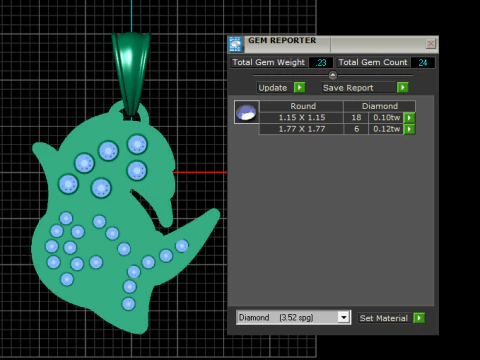Collapse panel using round arrow handle
Screen dimensions: 480x360
(x=333, y=75)
